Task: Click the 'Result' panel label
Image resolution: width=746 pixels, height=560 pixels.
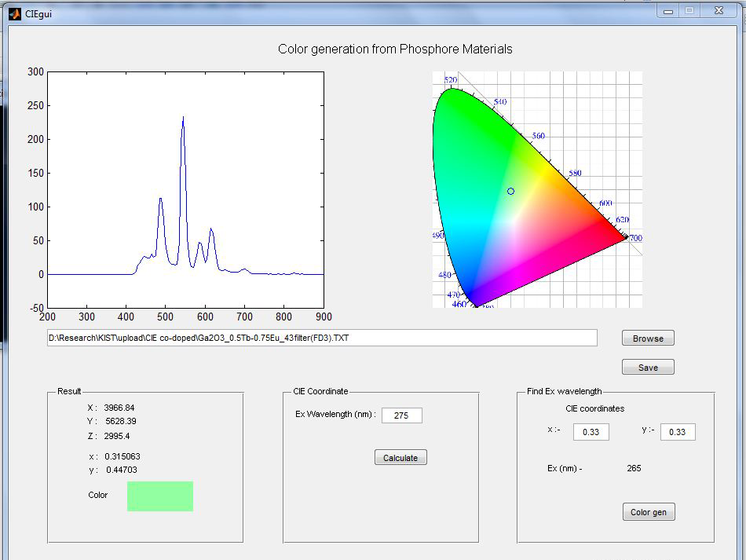Action: 69,391
